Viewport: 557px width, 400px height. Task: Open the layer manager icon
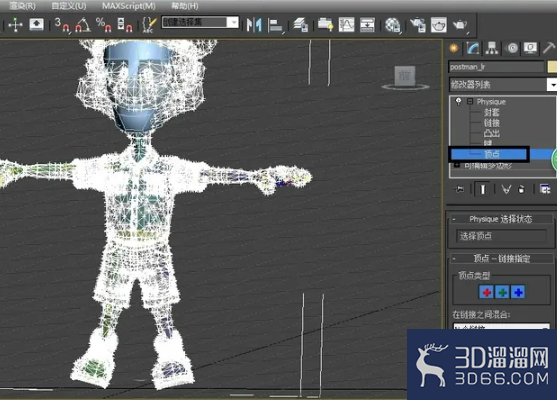click(x=301, y=25)
